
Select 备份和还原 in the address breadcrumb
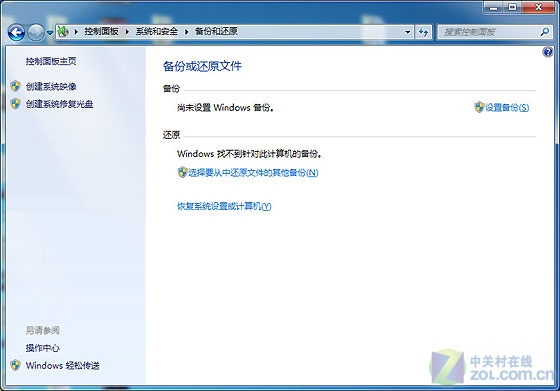pos(216,31)
